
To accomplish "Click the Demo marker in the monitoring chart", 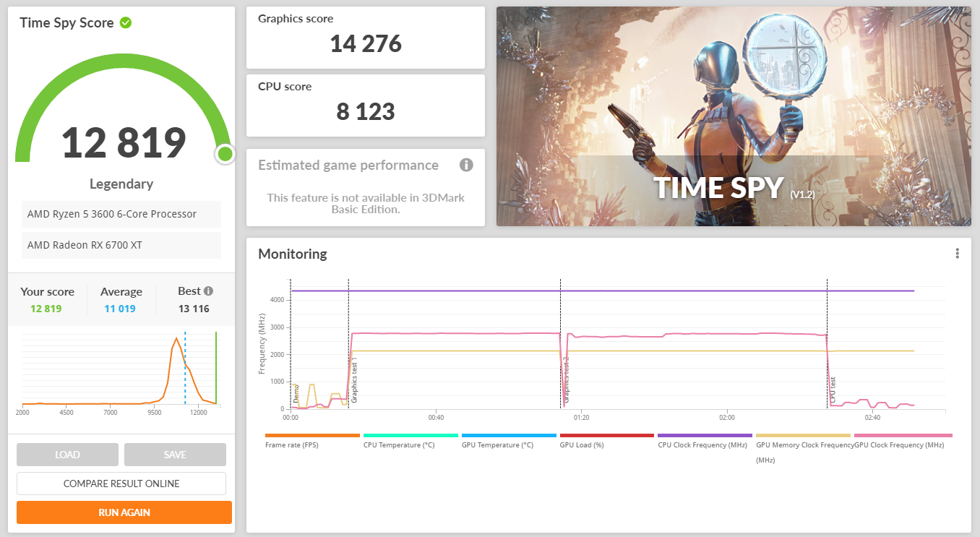I will [x=296, y=394].
